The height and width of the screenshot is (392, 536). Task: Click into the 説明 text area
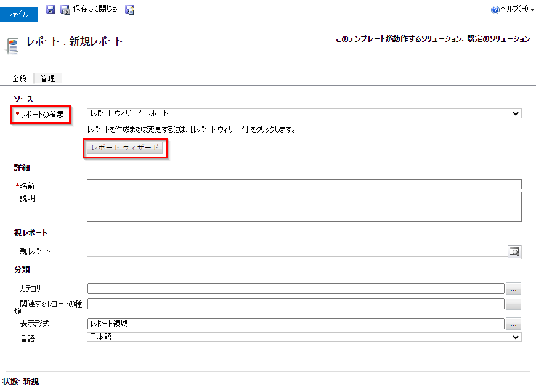pyautogui.click(x=304, y=206)
